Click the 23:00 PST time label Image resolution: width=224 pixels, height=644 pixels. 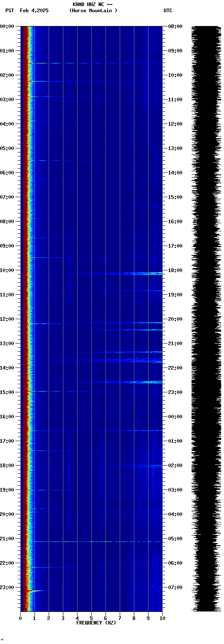(7, 587)
